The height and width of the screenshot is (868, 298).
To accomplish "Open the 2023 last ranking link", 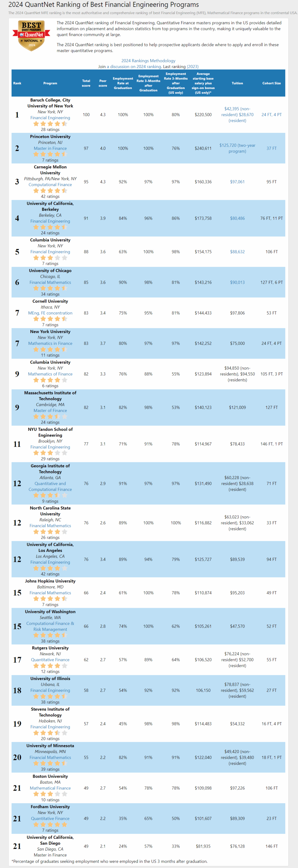I will 193,67.
